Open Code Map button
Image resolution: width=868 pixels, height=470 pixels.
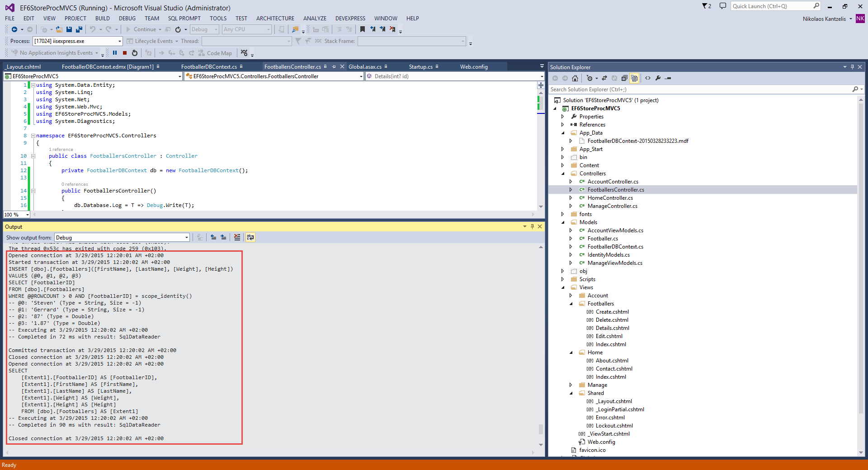click(x=215, y=53)
